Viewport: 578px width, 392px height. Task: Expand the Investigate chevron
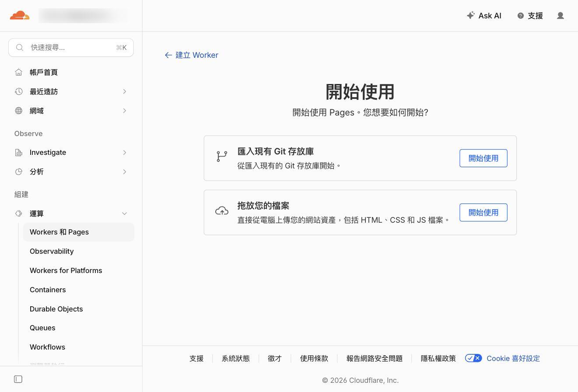click(125, 152)
